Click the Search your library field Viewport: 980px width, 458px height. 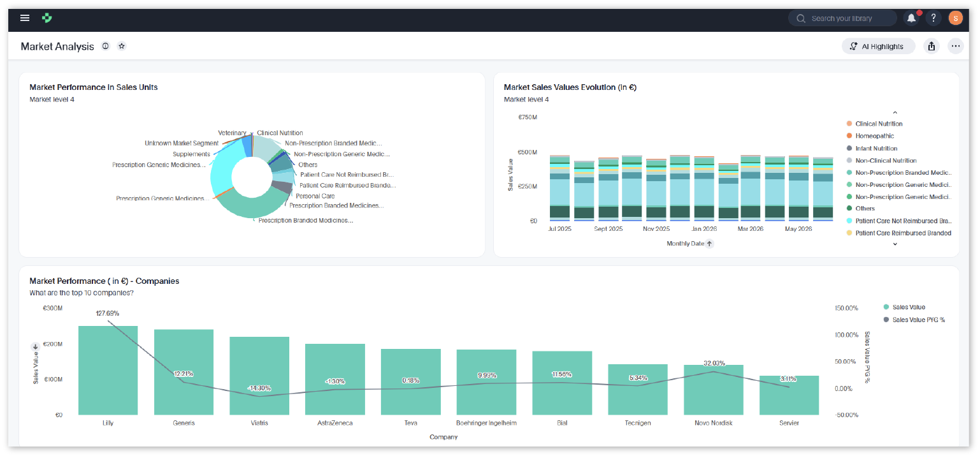pyautogui.click(x=842, y=18)
